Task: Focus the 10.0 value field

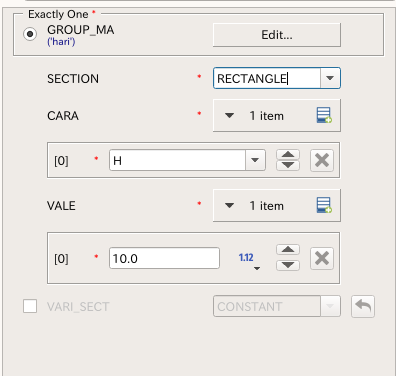Action: click(x=164, y=258)
